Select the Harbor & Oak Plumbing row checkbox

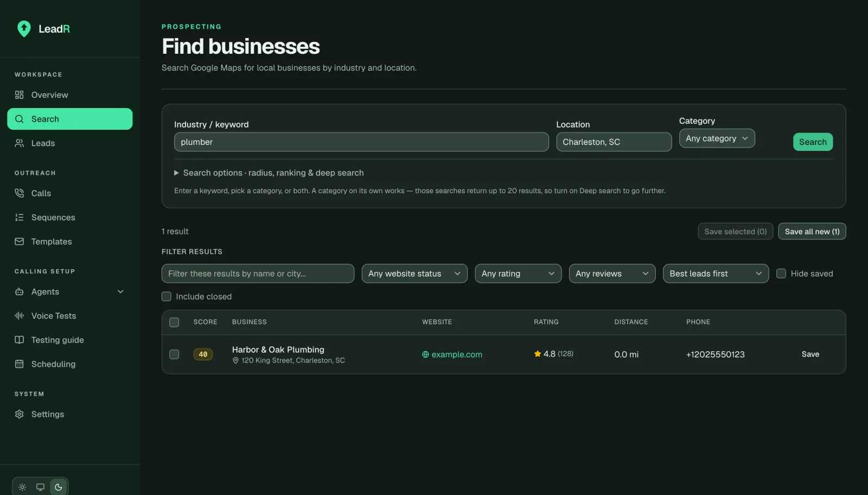174,354
